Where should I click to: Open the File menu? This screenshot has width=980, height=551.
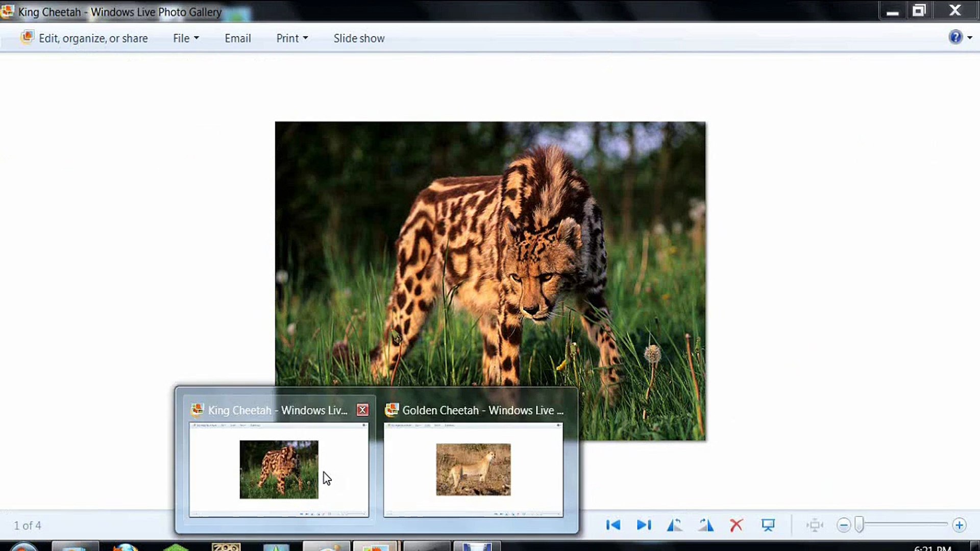coord(186,38)
